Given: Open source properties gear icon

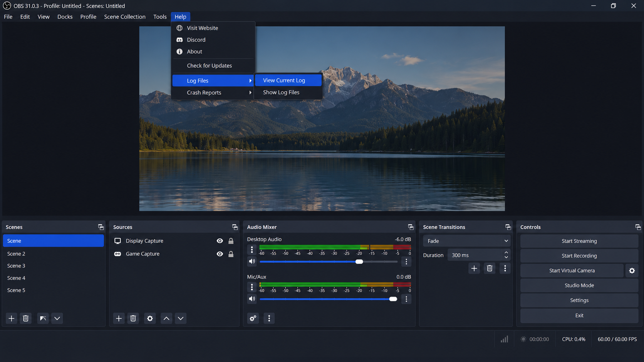Looking at the screenshot, I should coord(150,318).
